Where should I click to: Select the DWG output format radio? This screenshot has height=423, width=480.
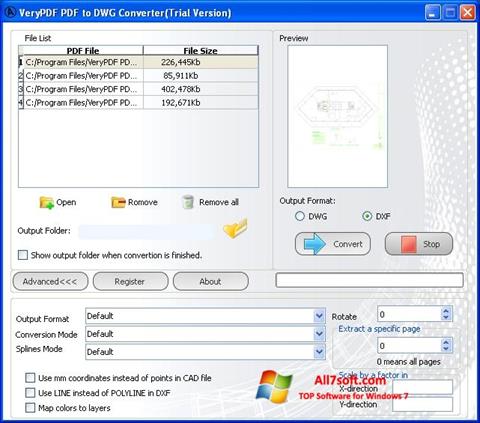pos(300,216)
